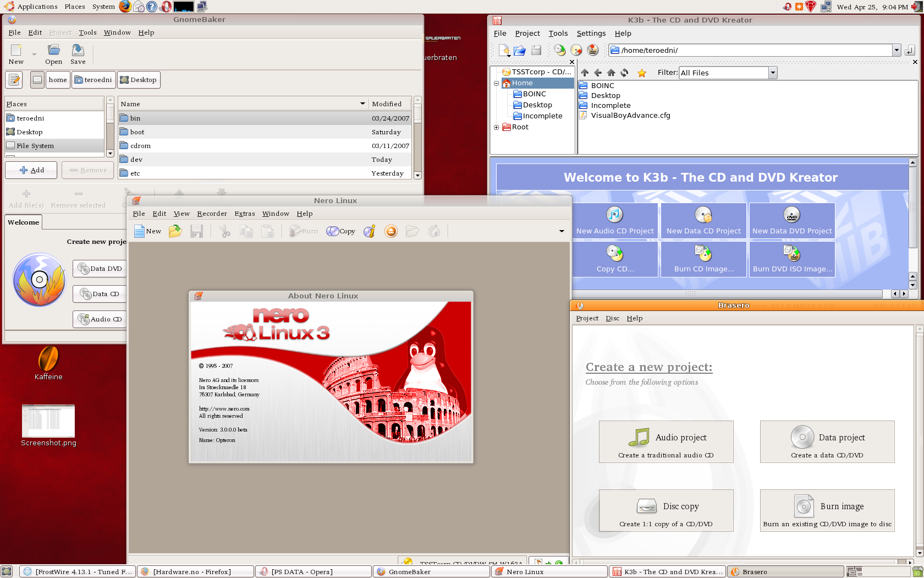This screenshot has width=924, height=578.
Task: Open the Recorder menu in Nero Linux
Action: point(212,214)
